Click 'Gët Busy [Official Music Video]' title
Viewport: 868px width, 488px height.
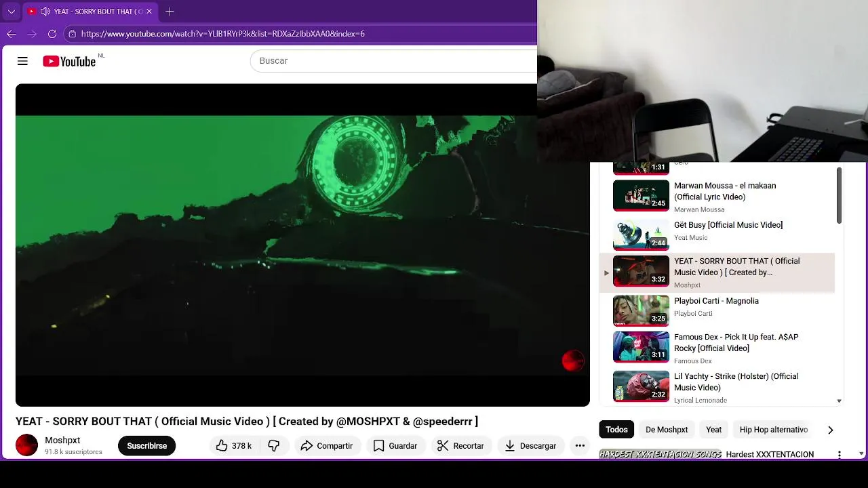728,225
